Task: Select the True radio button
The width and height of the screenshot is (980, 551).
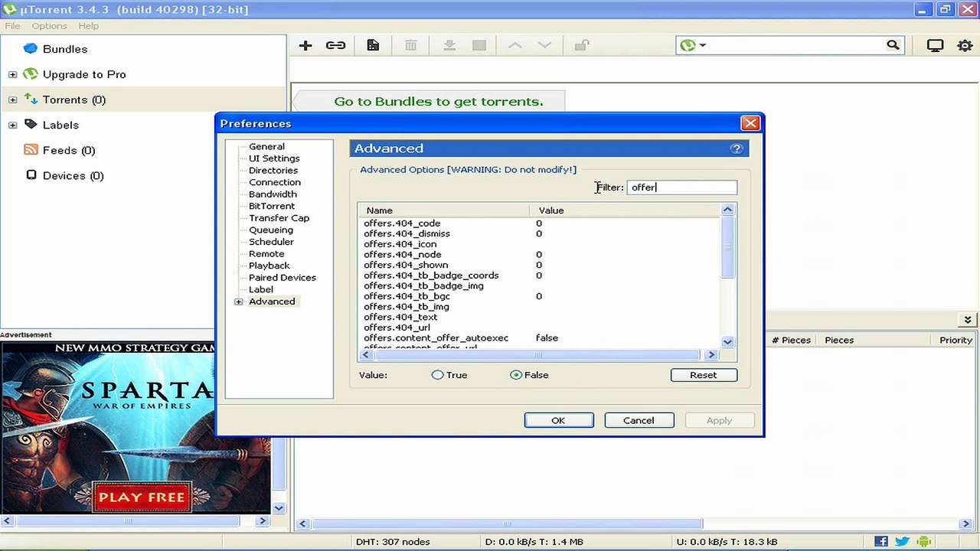Action: point(438,375)
